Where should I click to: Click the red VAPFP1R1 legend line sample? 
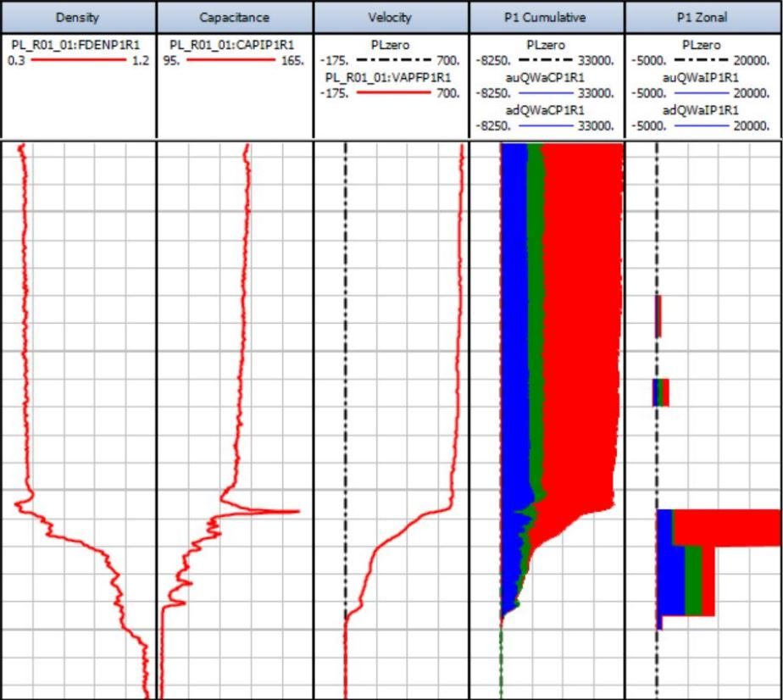click(x=393, y=92)
